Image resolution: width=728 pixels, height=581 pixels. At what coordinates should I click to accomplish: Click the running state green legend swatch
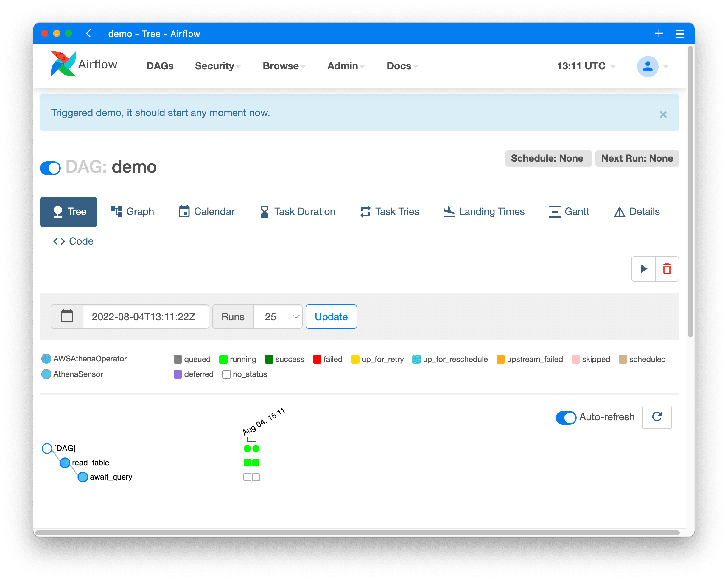pyautogui.click(x=223, y=359)
